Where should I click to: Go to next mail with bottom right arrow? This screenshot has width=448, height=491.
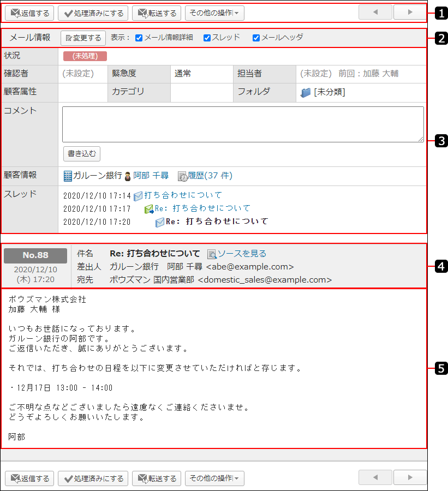tap(410, 477)
